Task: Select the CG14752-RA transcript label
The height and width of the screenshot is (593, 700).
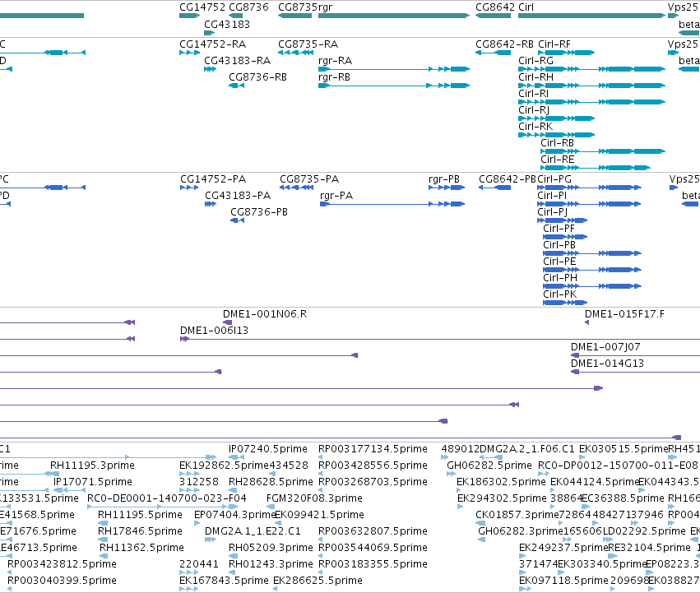Action: coord(212,44)
